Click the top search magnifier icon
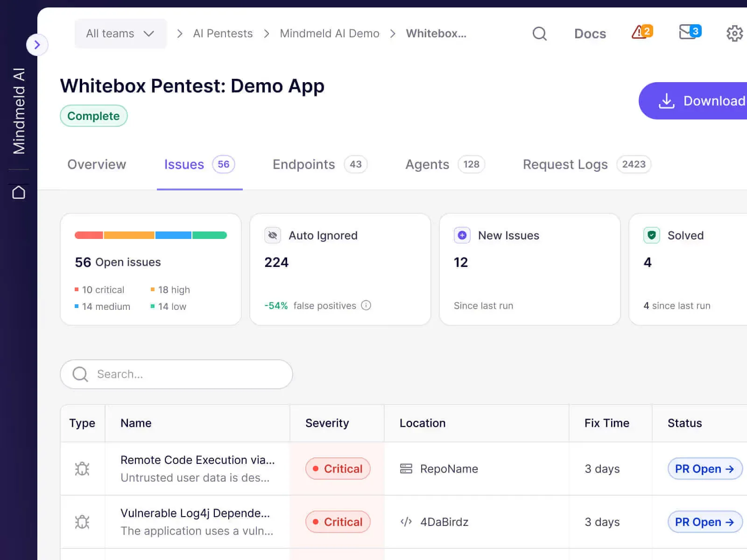The height and width of the screenshot is (560, 747). point(539,33)
